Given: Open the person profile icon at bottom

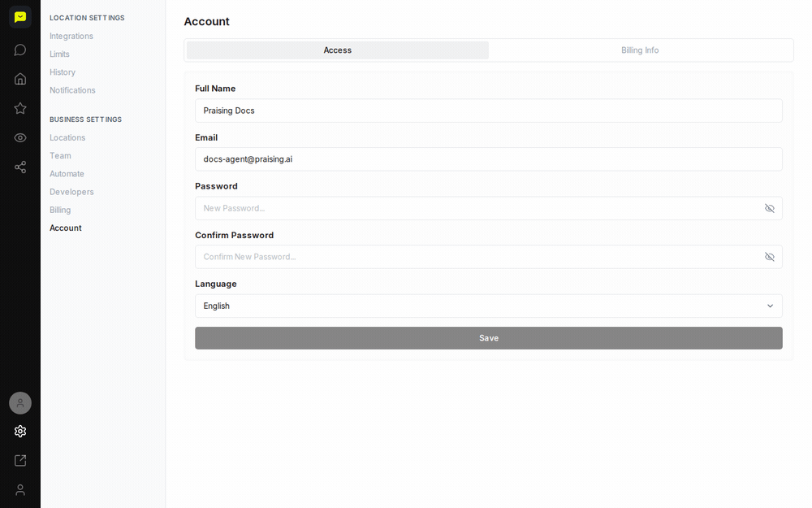Looking at the screenshot, I should click(x=20, y=490).
